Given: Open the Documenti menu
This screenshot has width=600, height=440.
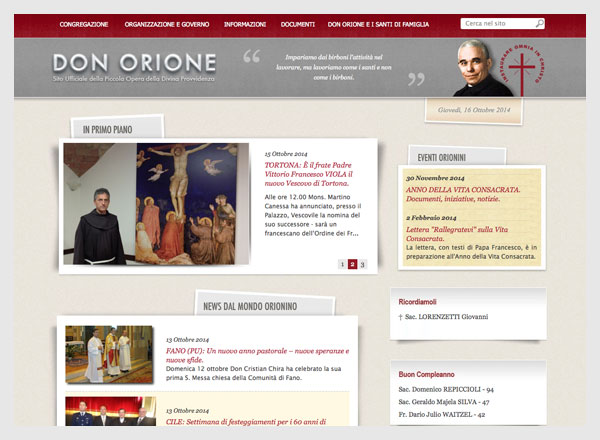Looking at the screenshot, I should pyautogui.click(x=298, y=24).
